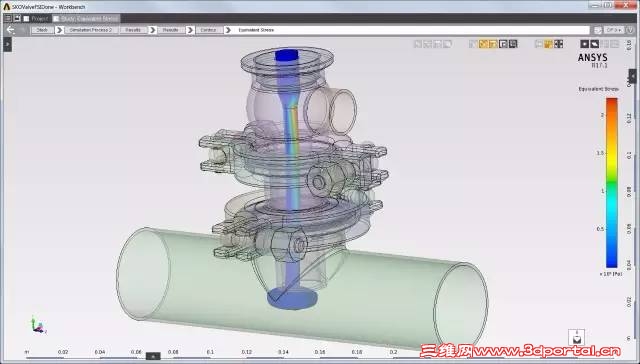Click legend value 2
Viewport: 640px width, 364px height.
click(602, 115)
